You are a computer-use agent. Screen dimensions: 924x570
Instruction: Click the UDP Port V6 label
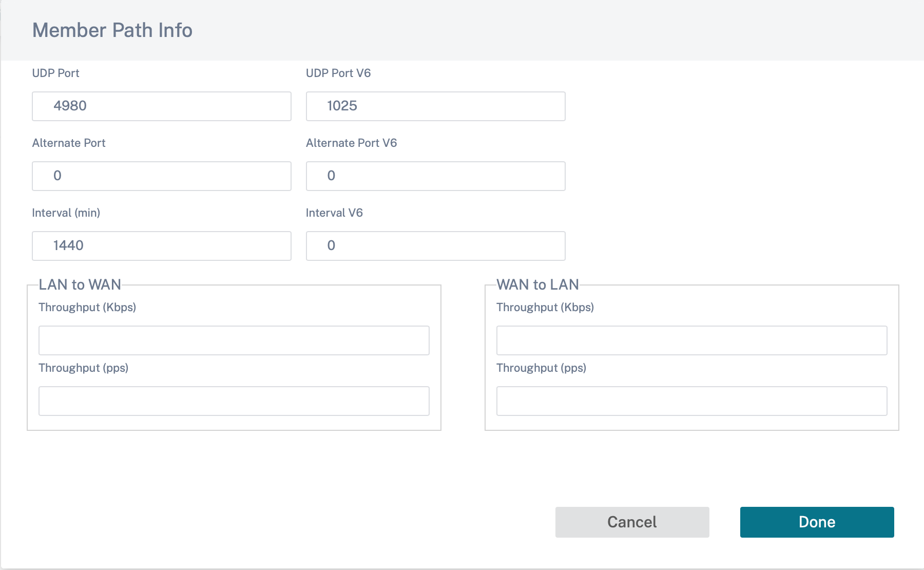pyautogui.click(x=338, y=73)
